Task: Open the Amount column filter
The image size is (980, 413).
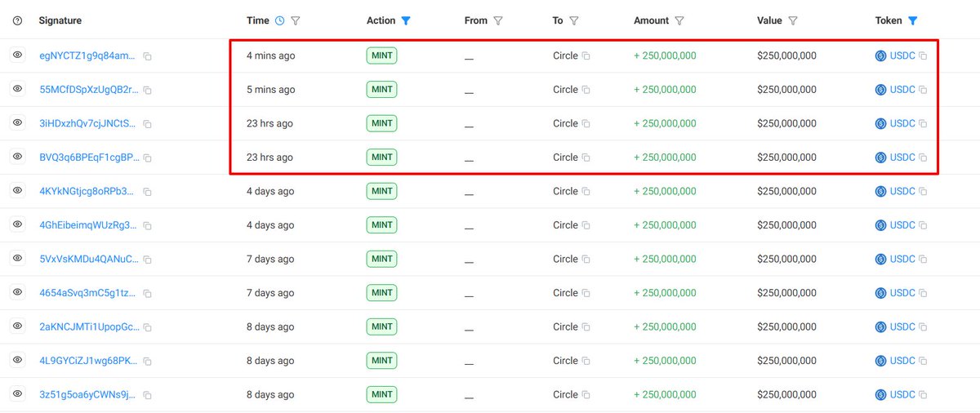Action: [x=679, y=20]
